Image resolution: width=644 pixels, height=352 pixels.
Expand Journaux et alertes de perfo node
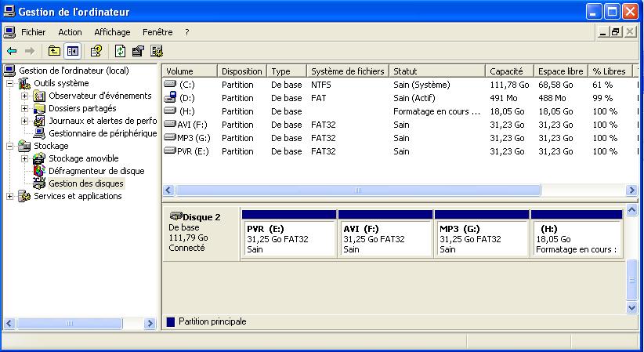click(24, 121)
